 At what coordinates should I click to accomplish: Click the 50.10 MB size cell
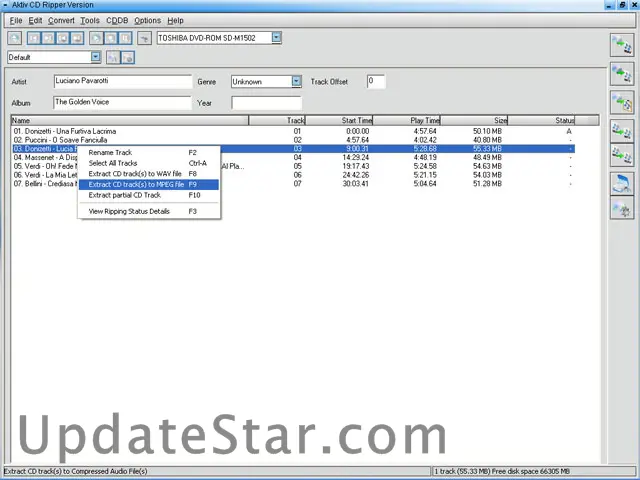[x=487, y=131]
